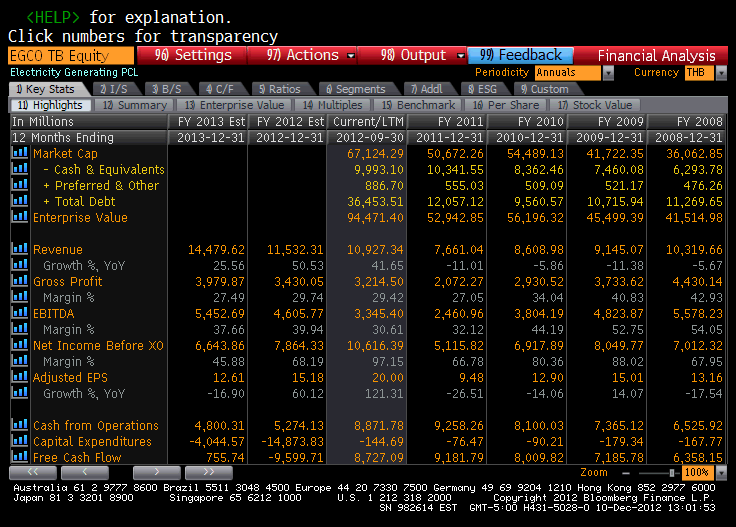Screen dimensions: 736x527
Task: Open chart icon for EBITDA row
Action: pyautogui.click(x=20, y=313)
